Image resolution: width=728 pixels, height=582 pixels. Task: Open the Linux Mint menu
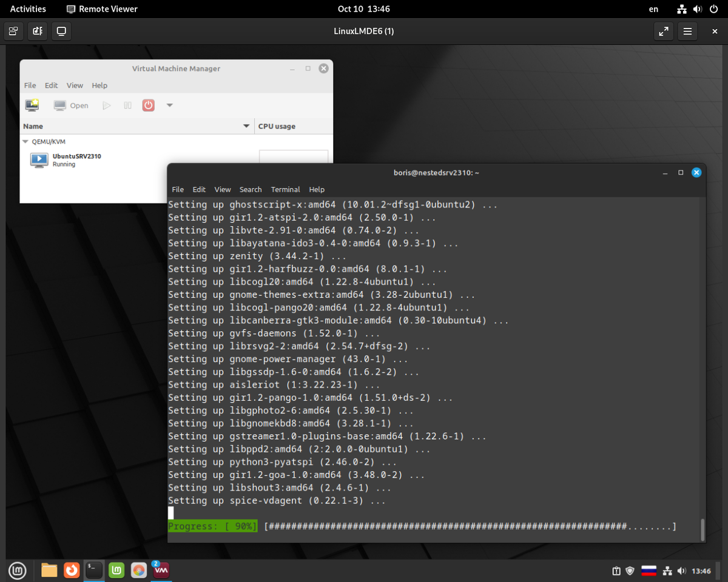click(x=17, y=570)
